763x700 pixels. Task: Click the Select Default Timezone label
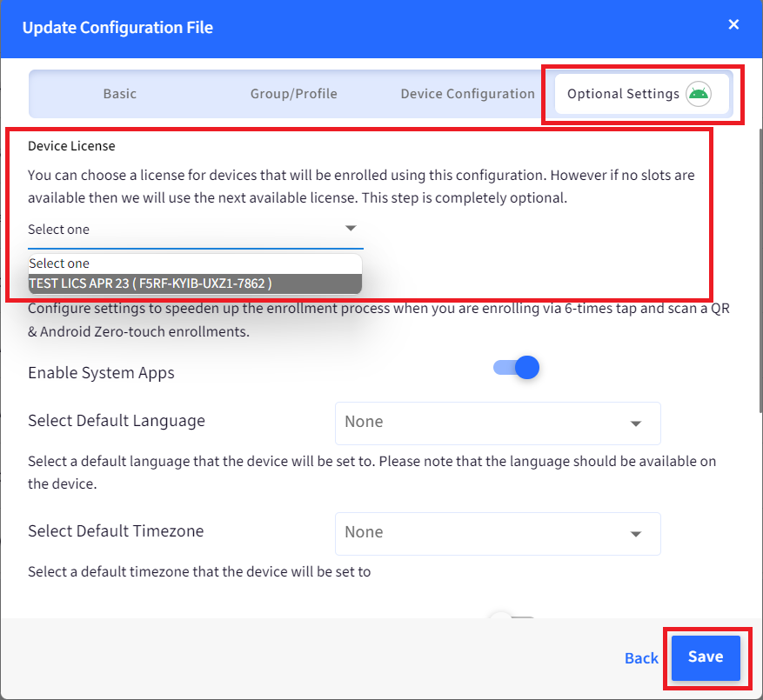coord(116,530)
